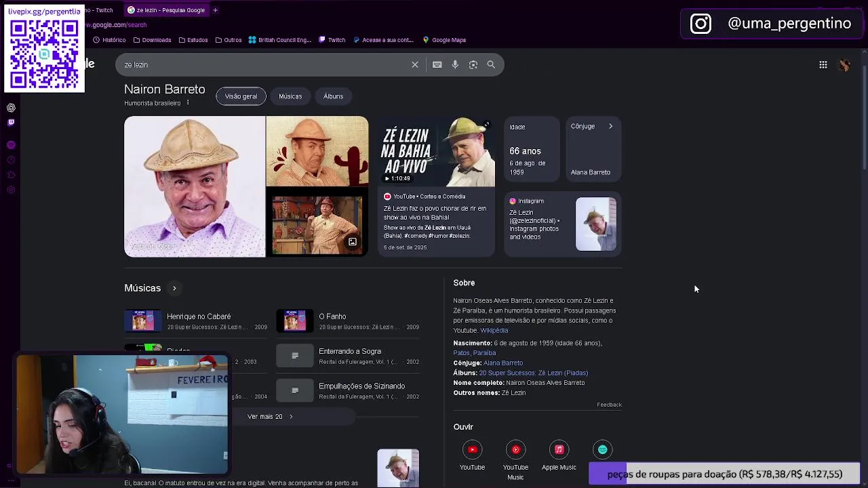Open the cactus background photo thumbnail
Screen dimensions: 868x488
click(317, 150)
